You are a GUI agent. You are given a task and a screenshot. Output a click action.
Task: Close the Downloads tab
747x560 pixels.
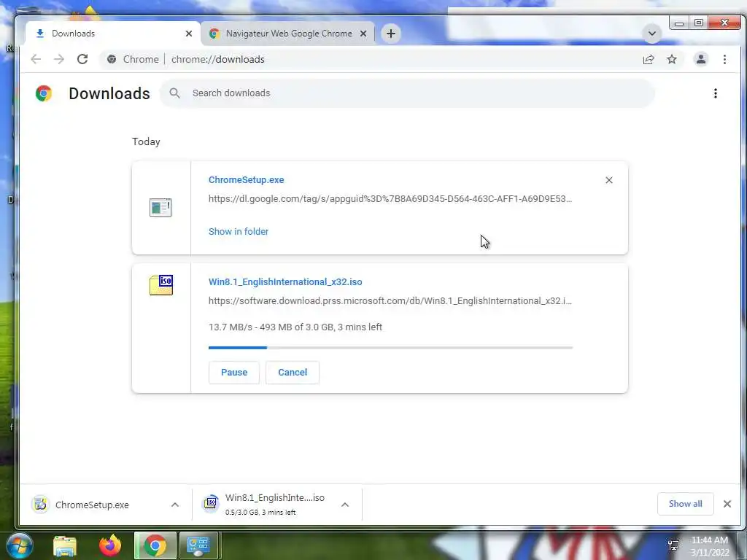[189, 34]
